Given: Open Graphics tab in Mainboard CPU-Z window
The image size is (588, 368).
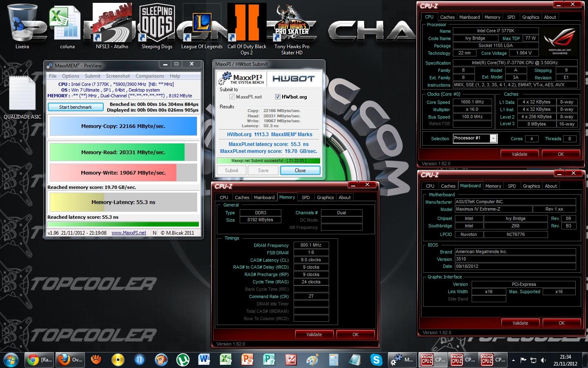Looking at the screenshot, I should click(532, 186).
